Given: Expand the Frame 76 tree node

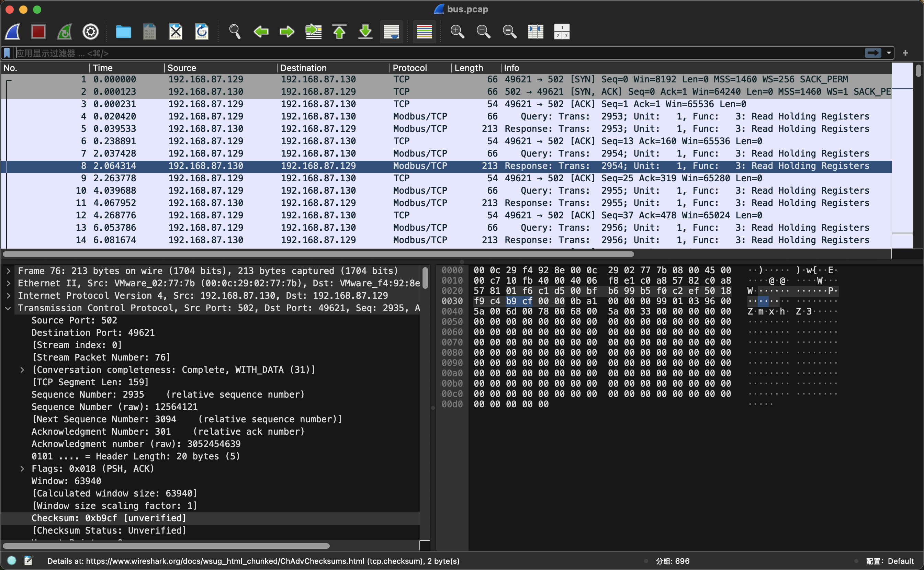Looking at the screenshot, I should coord(8,271).
